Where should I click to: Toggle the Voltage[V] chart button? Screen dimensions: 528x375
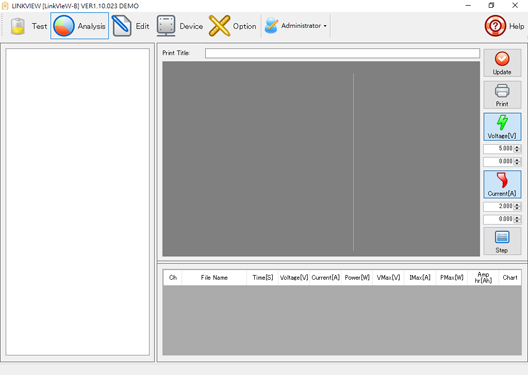502,127
